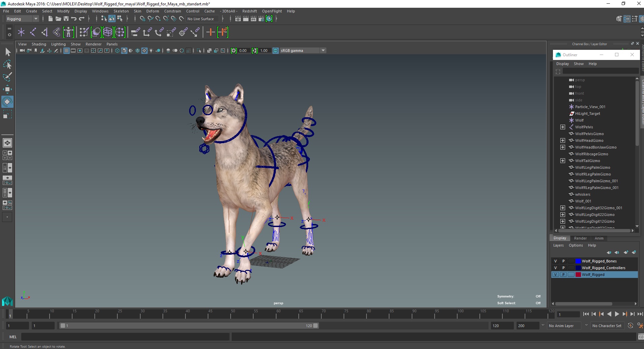
Task: Save the scene with the floppy icon
Action: 66,19
